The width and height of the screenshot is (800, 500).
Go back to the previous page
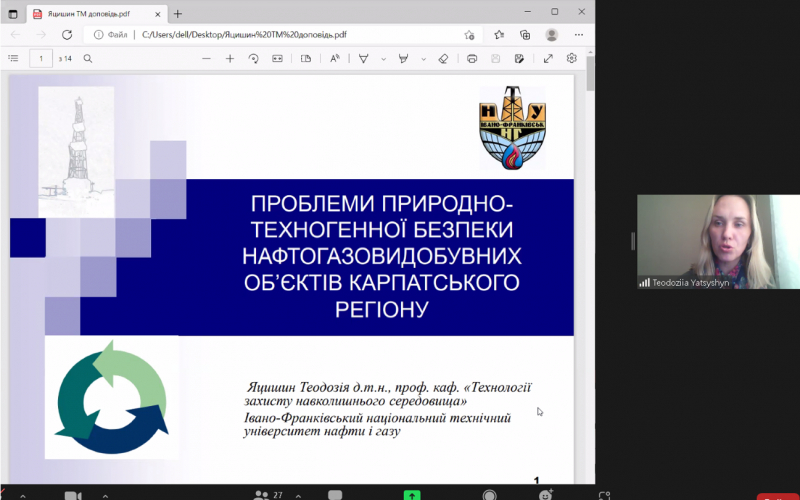click(16, 35)
